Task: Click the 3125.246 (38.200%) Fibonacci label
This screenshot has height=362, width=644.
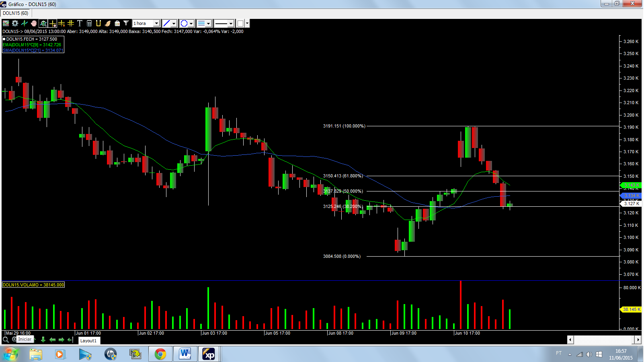Action: click(x=343, y=206)
